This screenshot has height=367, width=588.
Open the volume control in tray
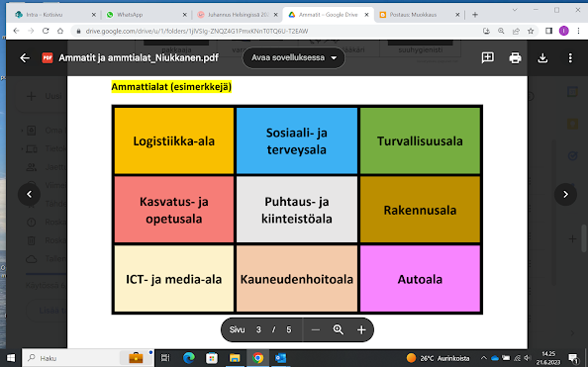pyautogui.click(x=528, y=358)
